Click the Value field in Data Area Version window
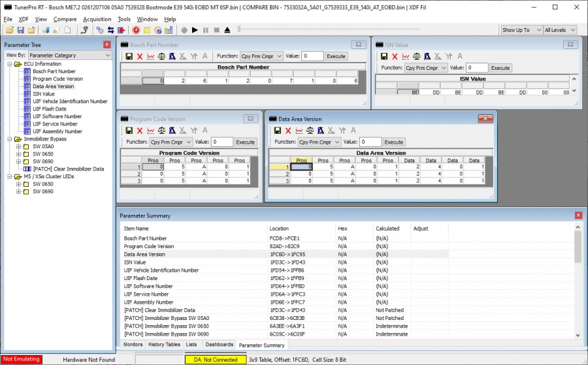This screenshot has height=365, width=588. click(370, 142)
